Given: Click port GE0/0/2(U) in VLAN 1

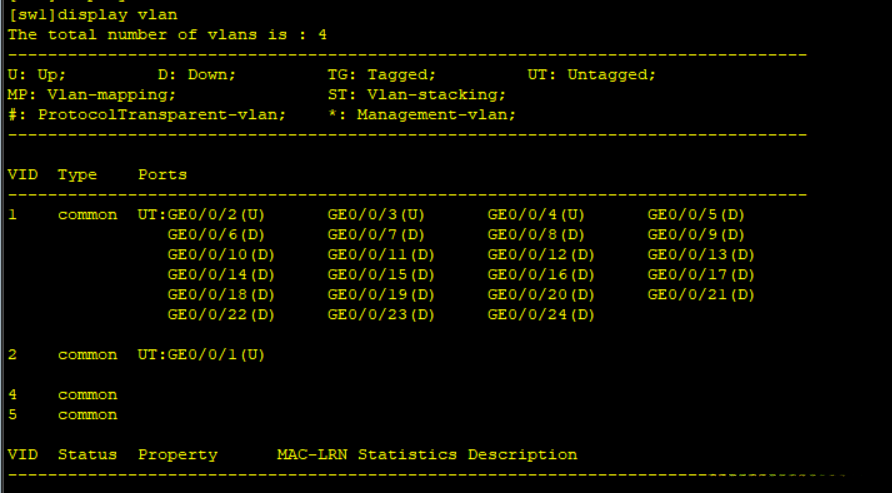Looking at the screenshot, I should click(216, 214).
